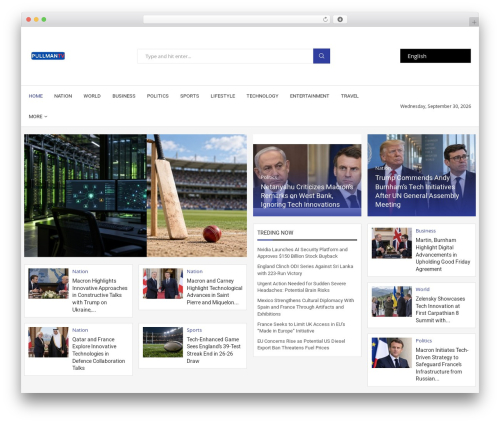500x423 pixels.
Task: Open the POLITICS menu item
Action: coord(158,96)
